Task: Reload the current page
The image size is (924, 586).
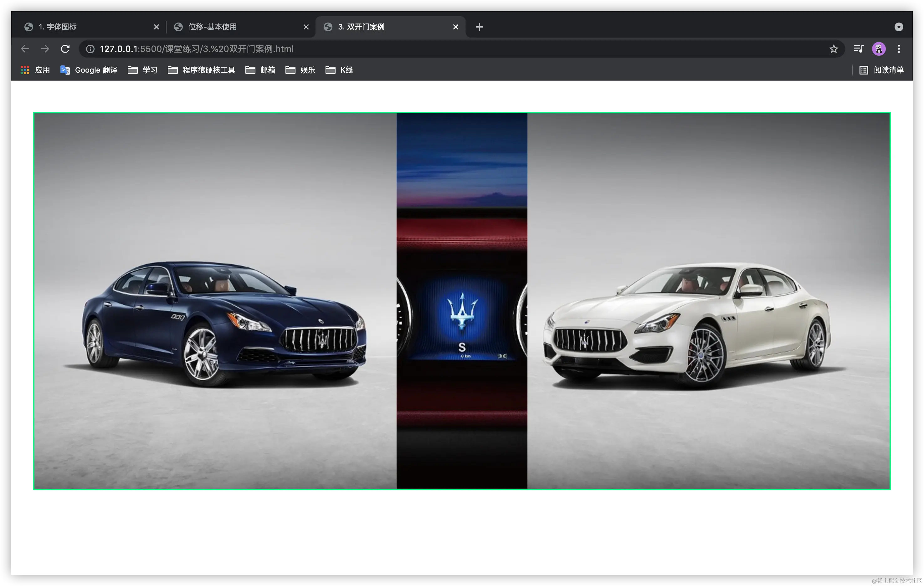Action: coord(65,49)
